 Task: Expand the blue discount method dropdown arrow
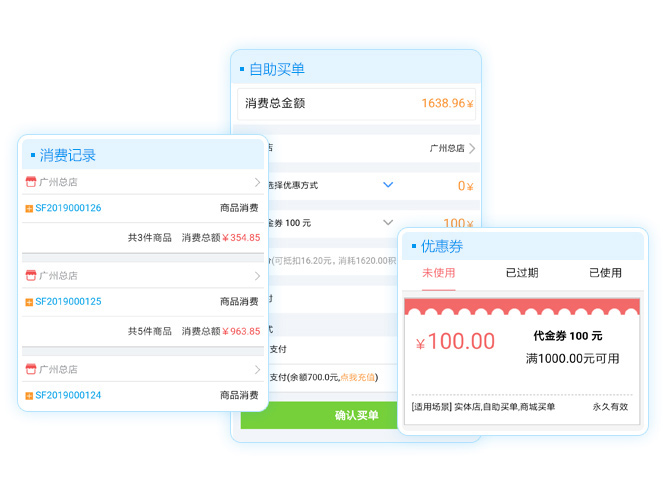(x=388, y=185)
